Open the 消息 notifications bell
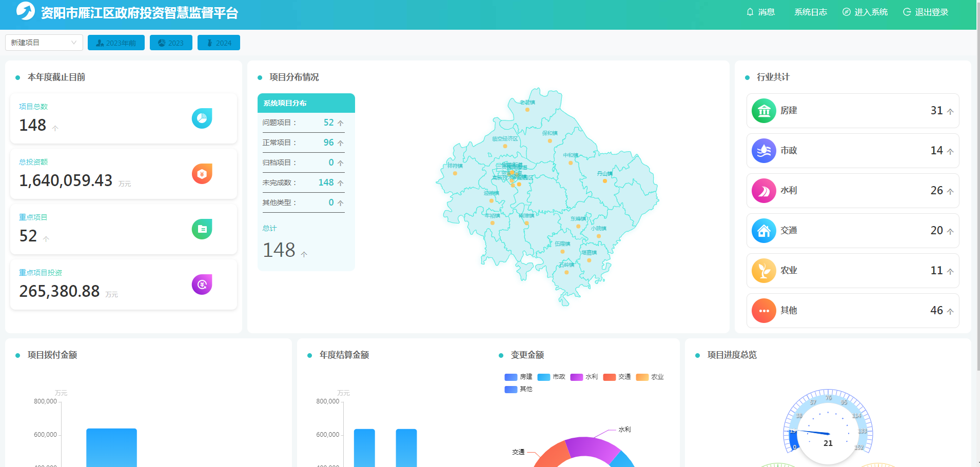Viewport: 980px width, 467px height. click(760, 12)
